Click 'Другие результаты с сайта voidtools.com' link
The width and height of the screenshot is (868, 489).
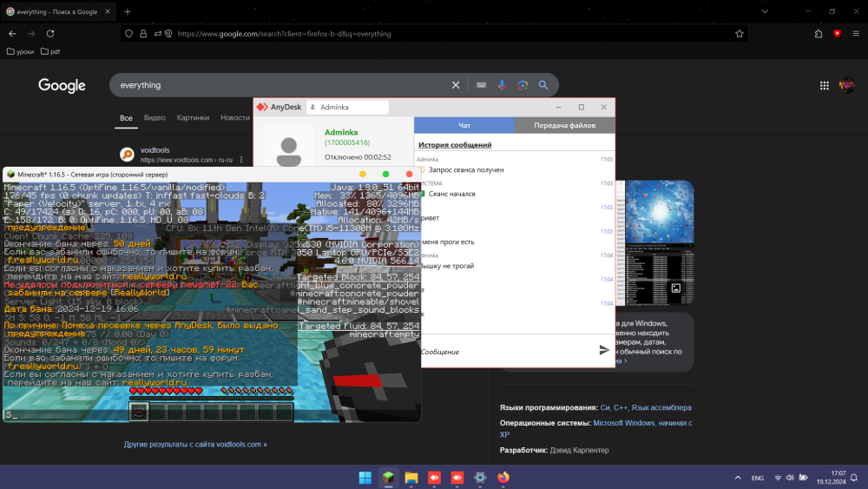[x=194, y=444]
